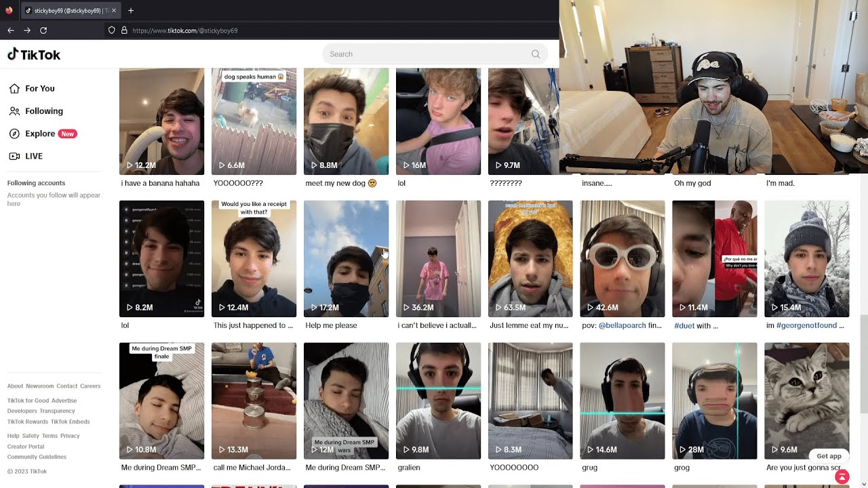The image size is (868, 488).
Task: Open the banana video thumbnail with 12.2M views
Action: click(161, 121)
